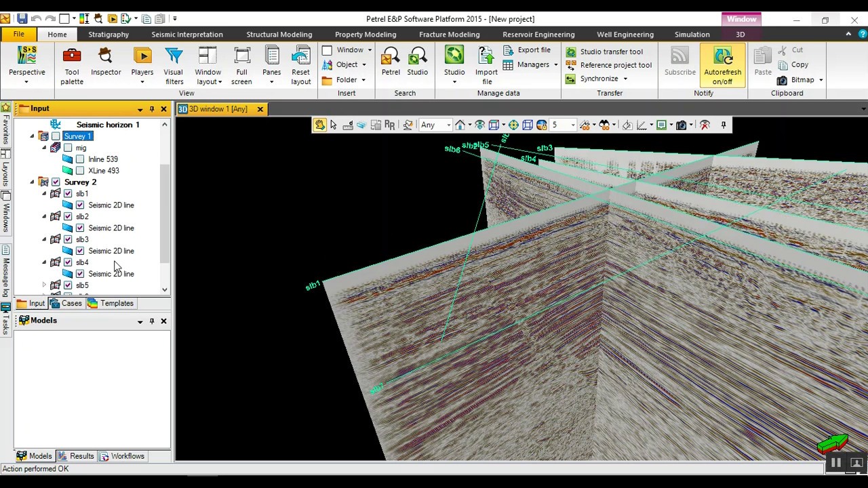
Task: Click the exaggeration value field showing 5
Action: (x=559, y=125)
